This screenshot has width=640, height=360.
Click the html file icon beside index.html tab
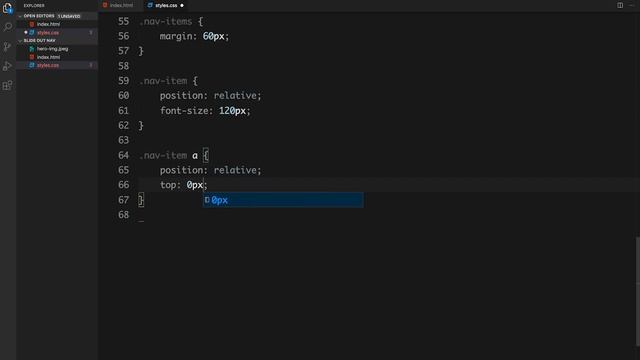[105, 5]
